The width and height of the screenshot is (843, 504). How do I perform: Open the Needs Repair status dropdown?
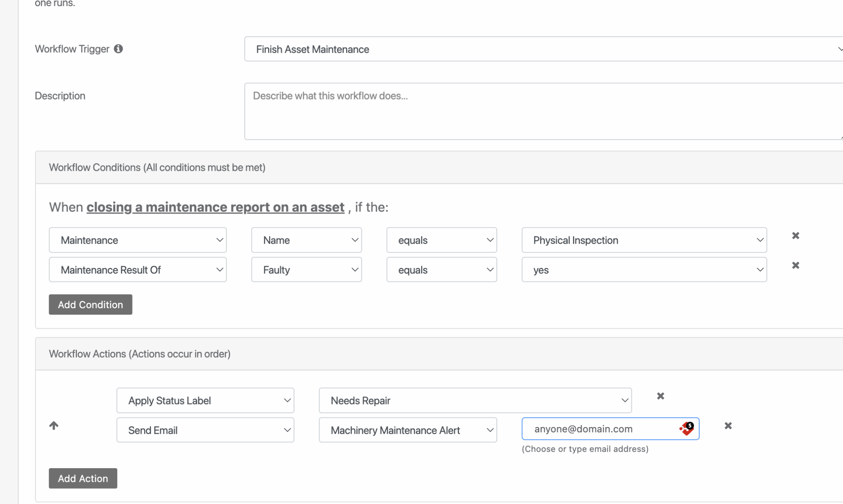coord(475,401)
